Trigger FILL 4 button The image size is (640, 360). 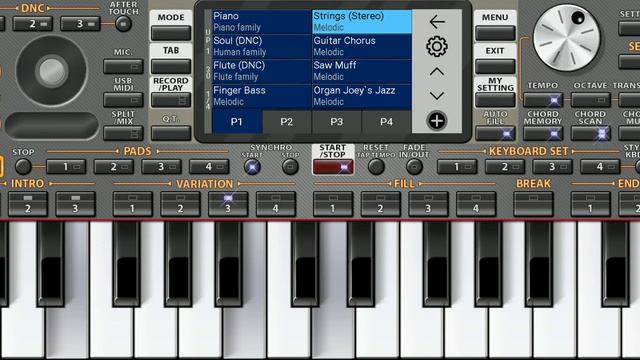[476, 204]
